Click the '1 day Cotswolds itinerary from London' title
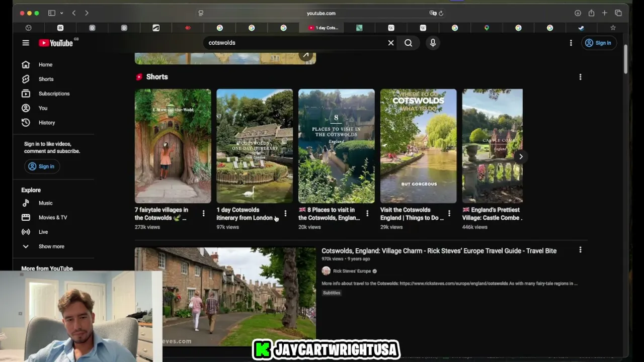This screenshot has width=644, height=362. coord(245,214)
